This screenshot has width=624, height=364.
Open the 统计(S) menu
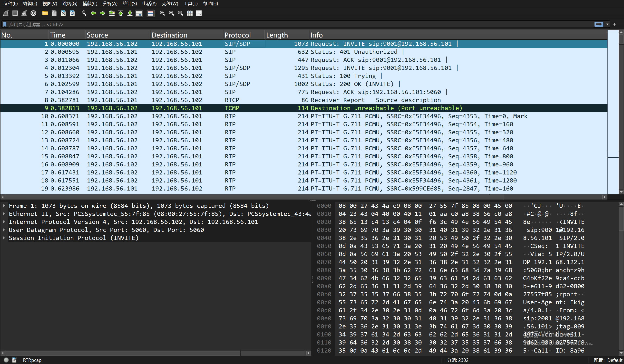(129, 3)
